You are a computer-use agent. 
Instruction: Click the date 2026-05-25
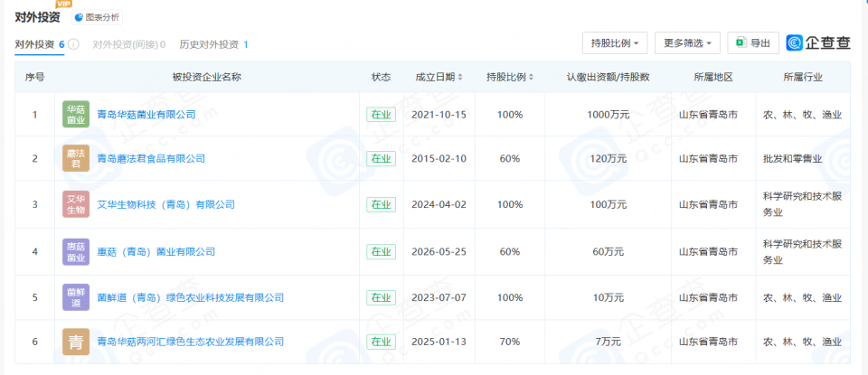pyautogui.click(x=439, y=252)
